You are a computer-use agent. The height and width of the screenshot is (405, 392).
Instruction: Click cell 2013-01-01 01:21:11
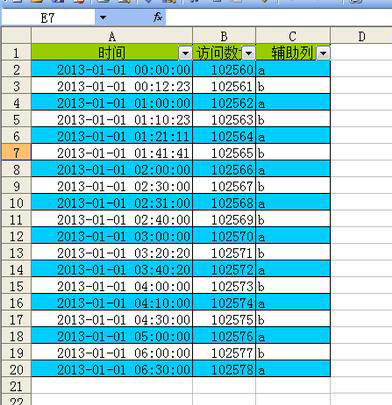coord(112,136)
